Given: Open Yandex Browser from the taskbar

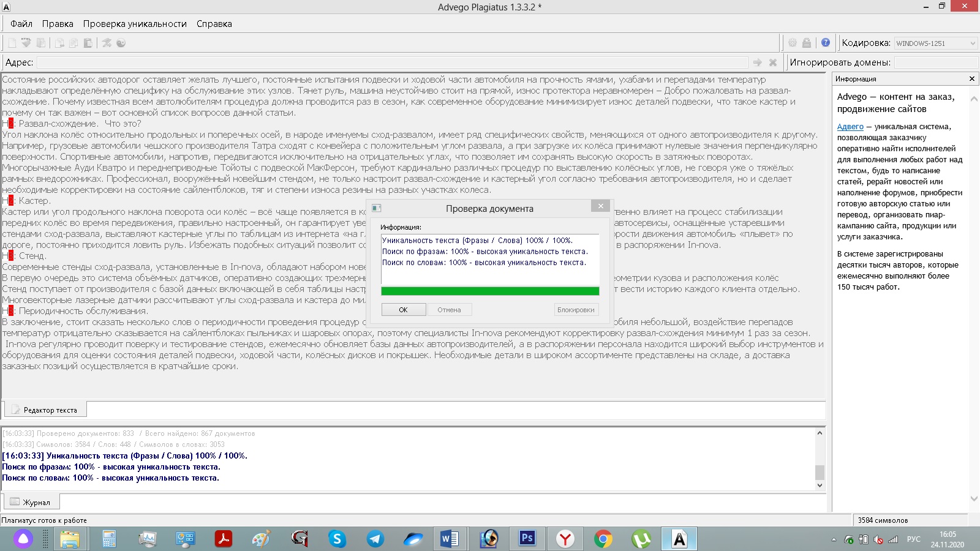Looking at the screenshot, I should click(x=565, y=539).
